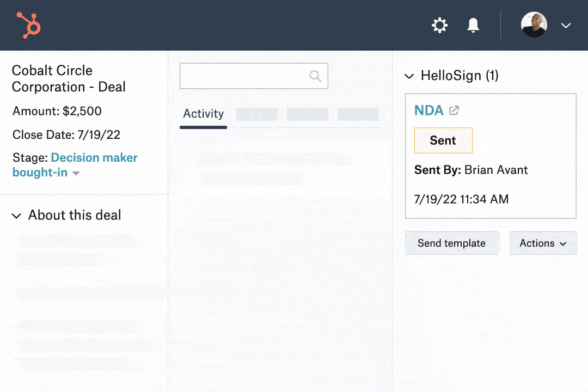
Task: Collapse the About this deal section
Action: 16,216
